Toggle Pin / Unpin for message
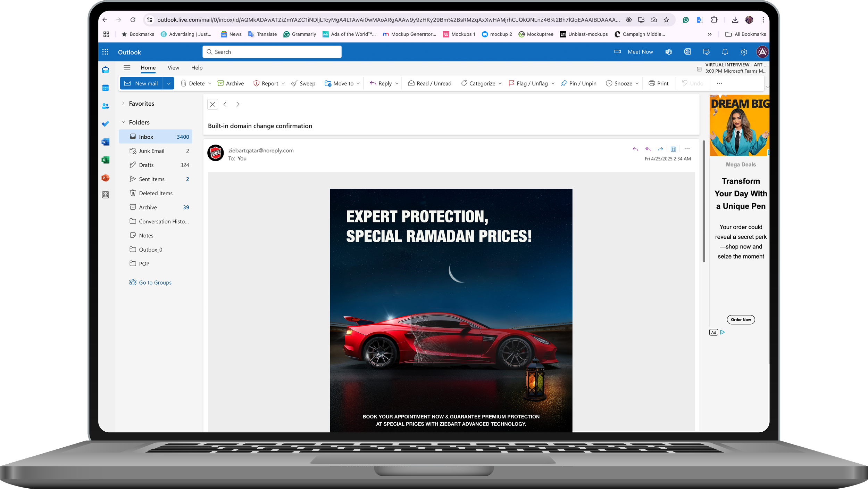The height and width of the screenshot is (489, 868). 579,83
